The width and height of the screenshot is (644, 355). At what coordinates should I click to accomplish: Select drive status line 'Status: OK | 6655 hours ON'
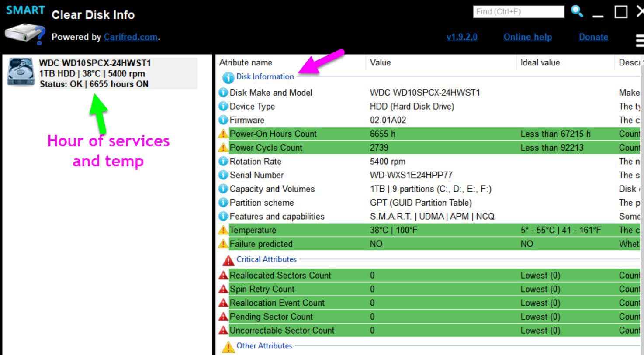click(x=94, y=84)
